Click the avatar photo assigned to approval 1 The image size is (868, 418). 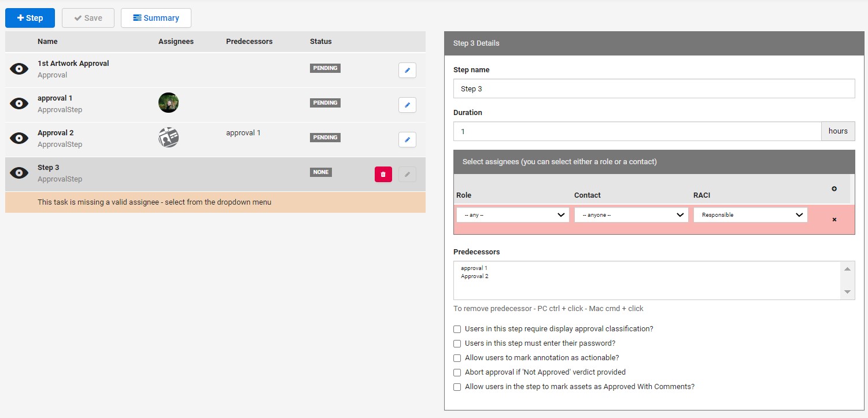pos(168,103)
